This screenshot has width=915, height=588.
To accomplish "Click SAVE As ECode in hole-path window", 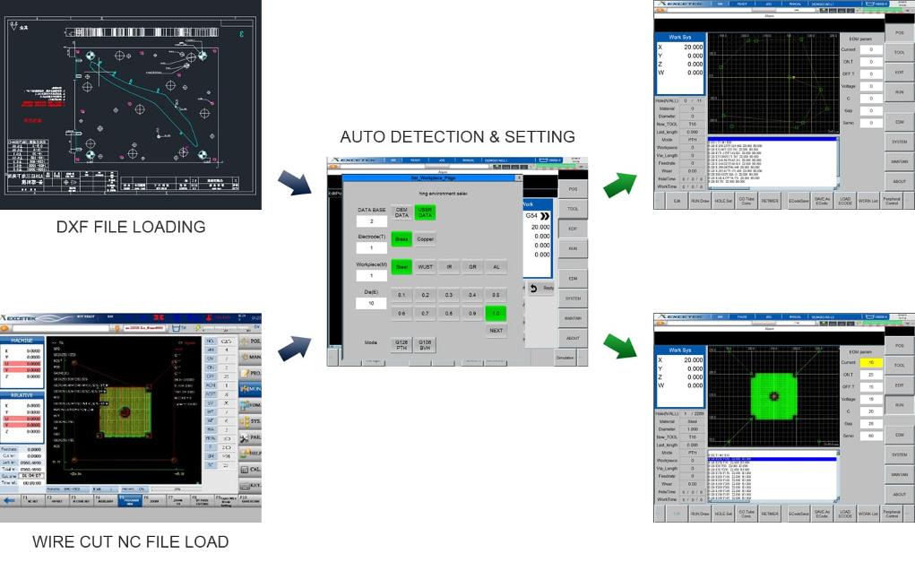I will tap(822, 201).
